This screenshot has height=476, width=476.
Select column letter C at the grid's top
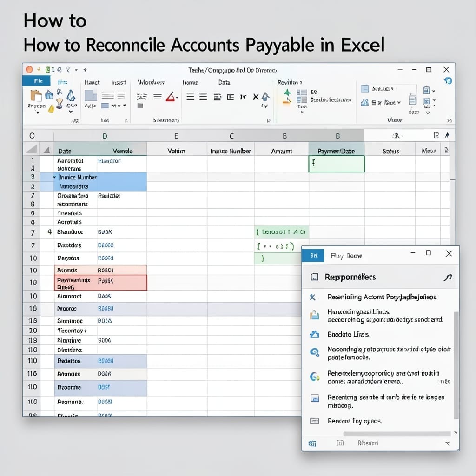(231, 136)
